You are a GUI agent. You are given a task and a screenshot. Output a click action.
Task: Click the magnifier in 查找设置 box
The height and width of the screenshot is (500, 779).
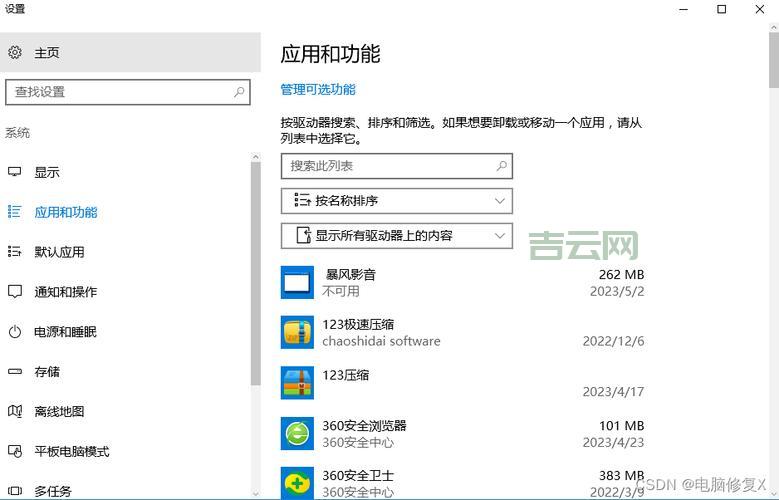239,92
